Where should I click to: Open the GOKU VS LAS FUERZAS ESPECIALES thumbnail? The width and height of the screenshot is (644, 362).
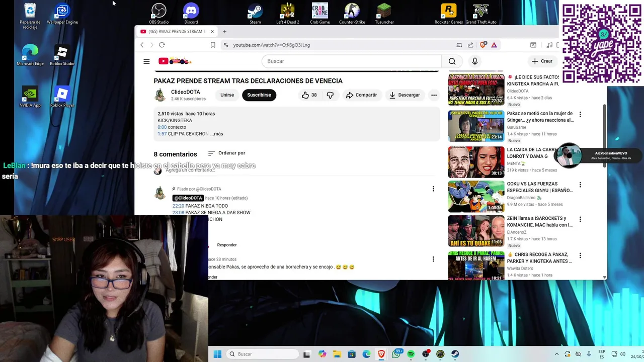click(x=476, y=196)
